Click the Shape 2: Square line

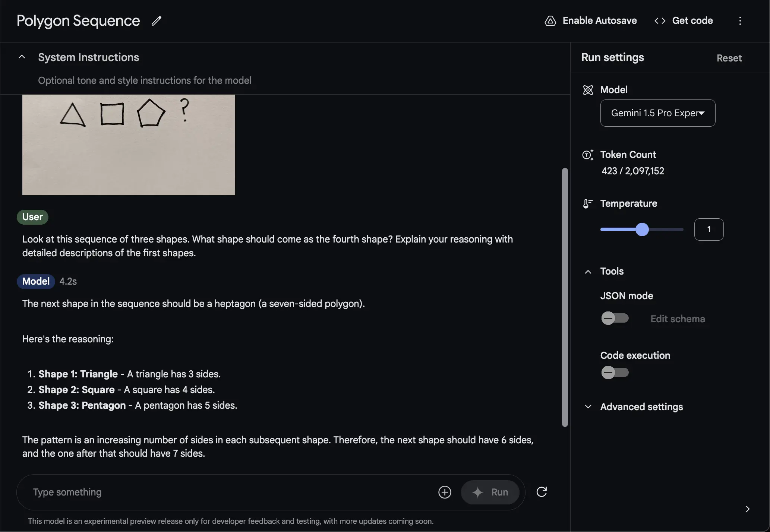tap(127, 390)
